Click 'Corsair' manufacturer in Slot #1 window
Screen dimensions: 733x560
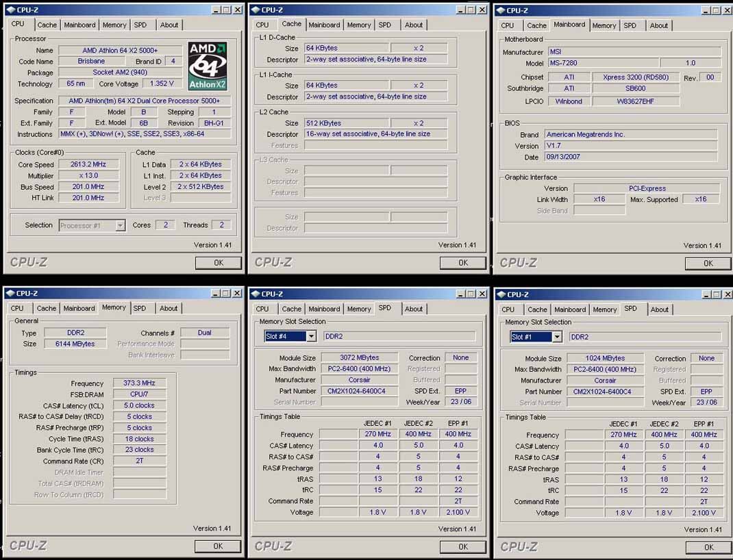[606, 381]
